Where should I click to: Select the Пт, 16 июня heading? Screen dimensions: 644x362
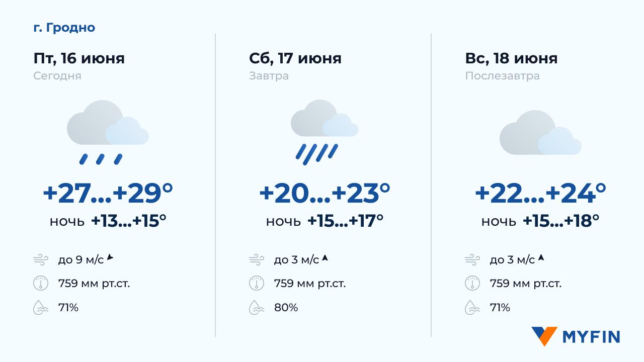(79, 58)
